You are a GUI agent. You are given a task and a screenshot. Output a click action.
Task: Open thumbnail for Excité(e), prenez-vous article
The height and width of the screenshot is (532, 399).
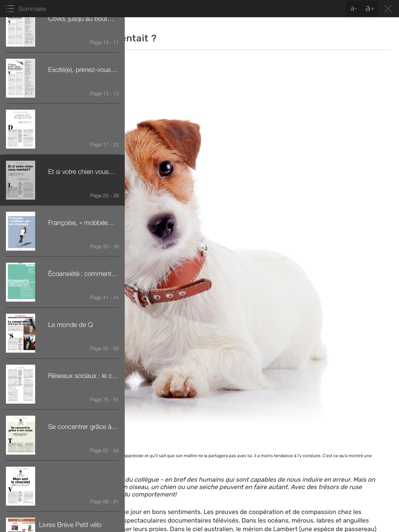click(20, 78)
